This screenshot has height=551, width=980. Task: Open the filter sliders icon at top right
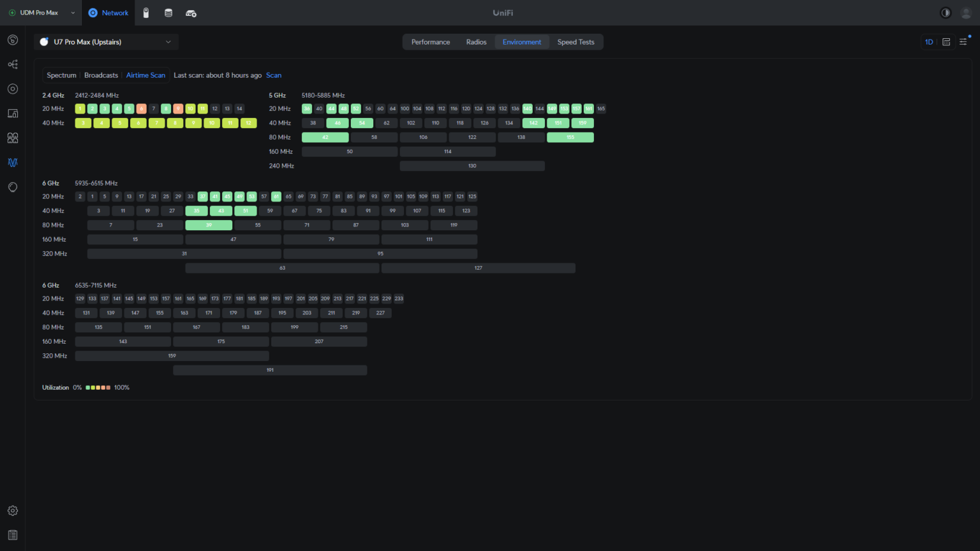coord(963,42)
